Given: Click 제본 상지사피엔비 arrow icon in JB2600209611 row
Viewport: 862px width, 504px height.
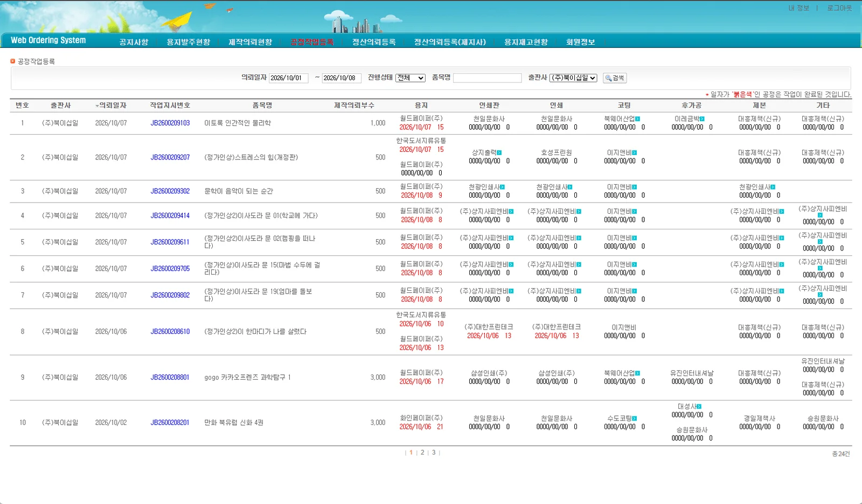Looking at the screenshot, I should (782, 238).
